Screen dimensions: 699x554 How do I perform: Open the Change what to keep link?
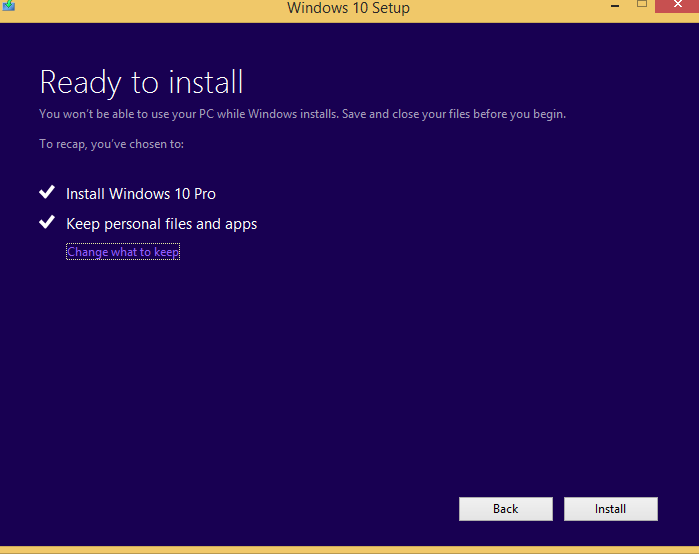click(x=123, y=252)
